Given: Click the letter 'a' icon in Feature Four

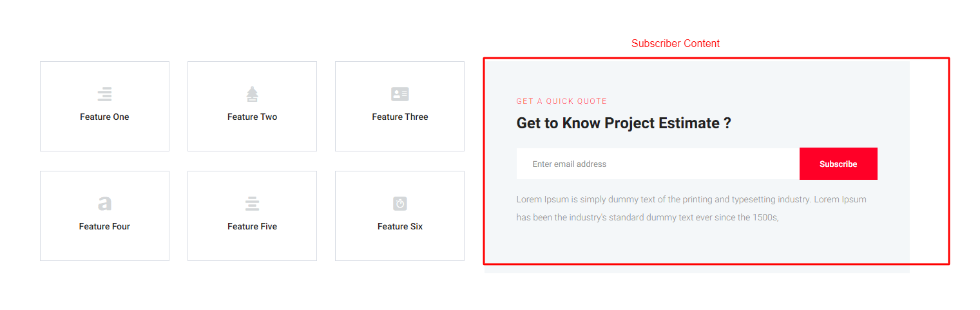Looking at the screenshot, I should pos(104,204).
